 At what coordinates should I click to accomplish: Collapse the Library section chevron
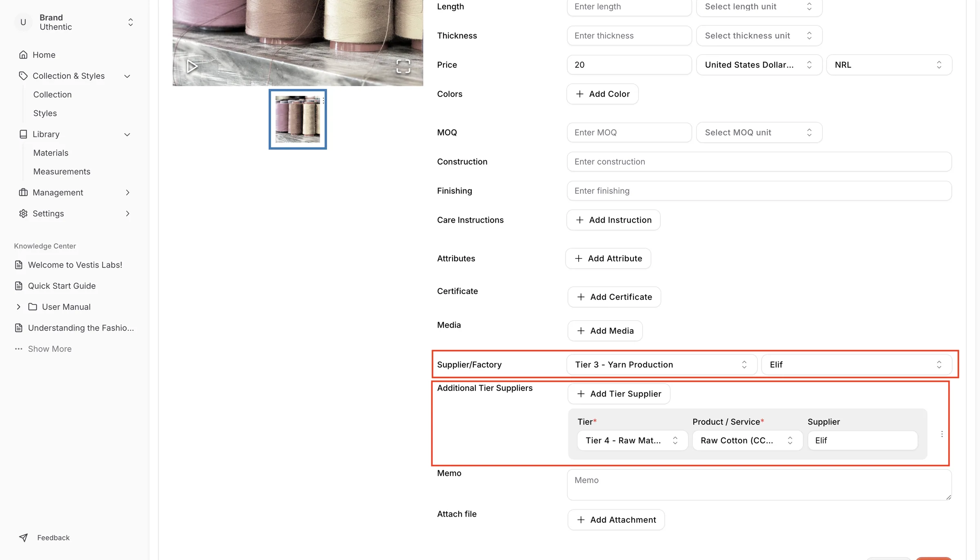pos(127,134)
